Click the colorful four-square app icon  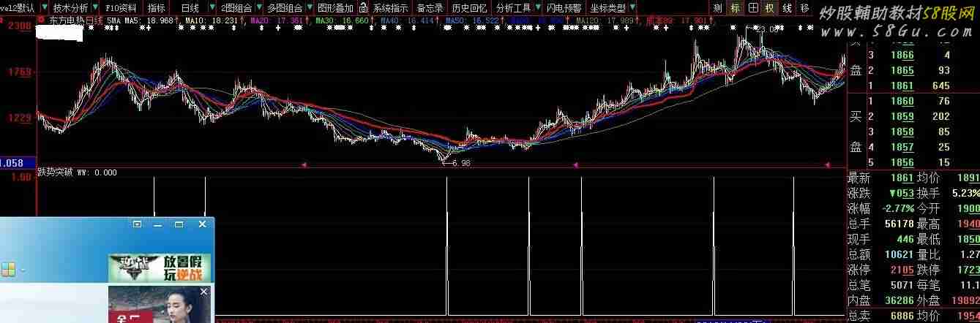[8, 269]
